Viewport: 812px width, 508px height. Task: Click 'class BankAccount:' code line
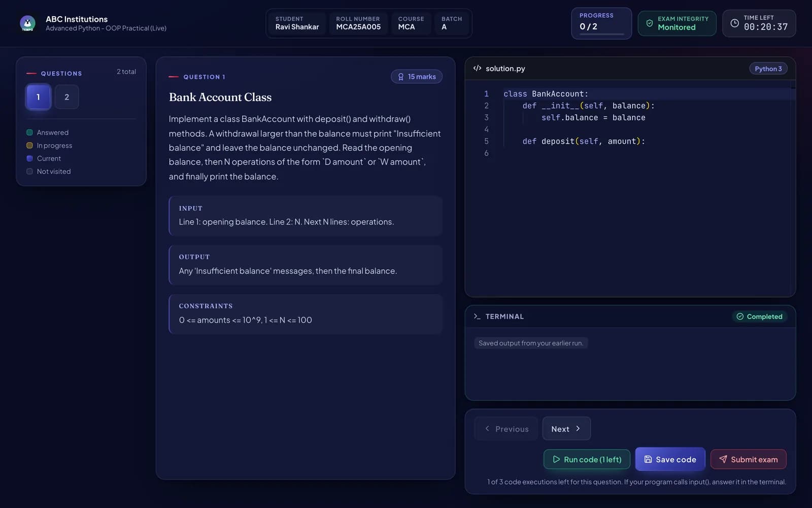(x=546, y=94)
